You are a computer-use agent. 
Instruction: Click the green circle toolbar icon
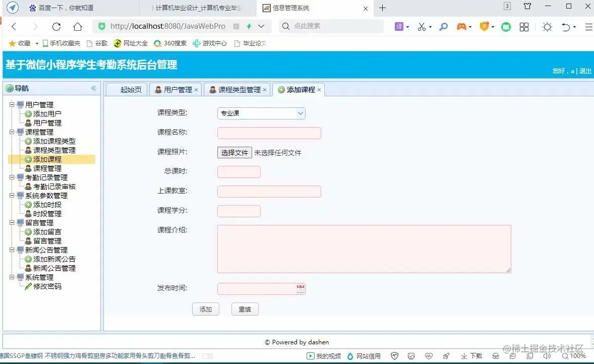[x=506, y=27]
